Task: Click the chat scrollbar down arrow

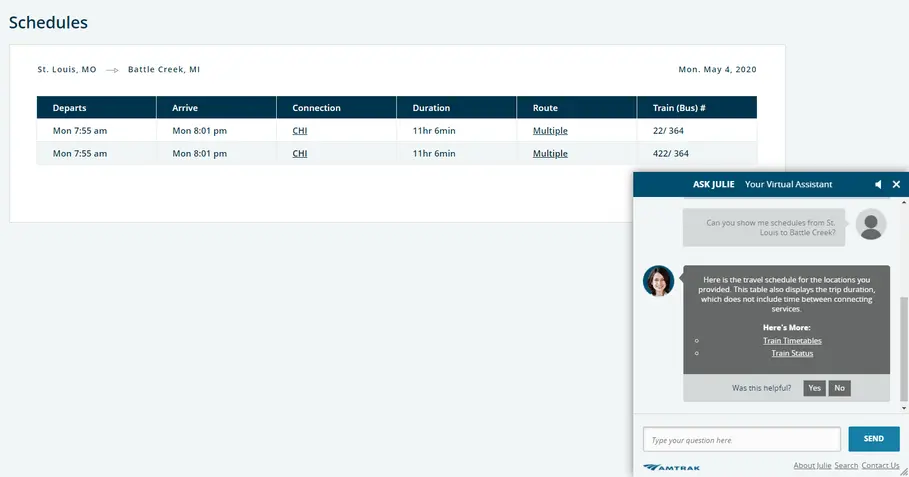Action: click(x=904, y=408)
